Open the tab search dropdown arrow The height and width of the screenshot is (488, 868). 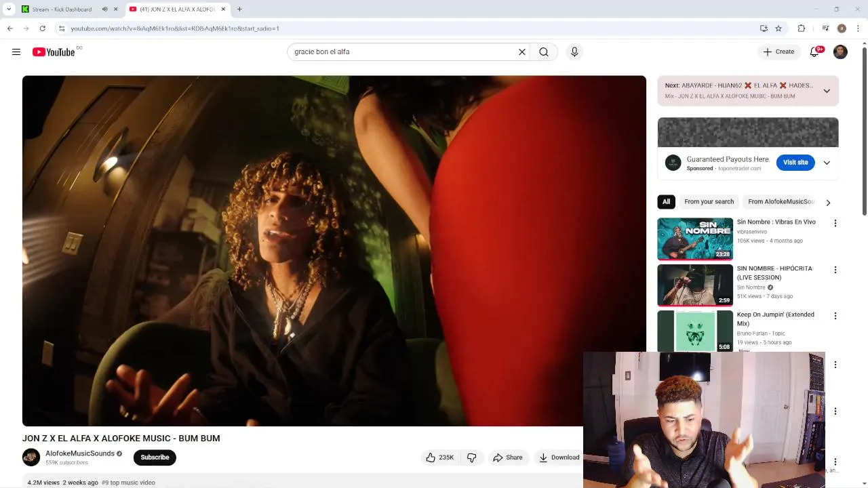coord(9,9)
